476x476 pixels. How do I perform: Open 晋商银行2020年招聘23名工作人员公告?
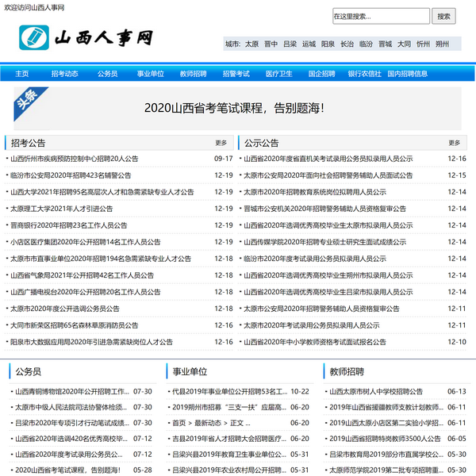68,225
